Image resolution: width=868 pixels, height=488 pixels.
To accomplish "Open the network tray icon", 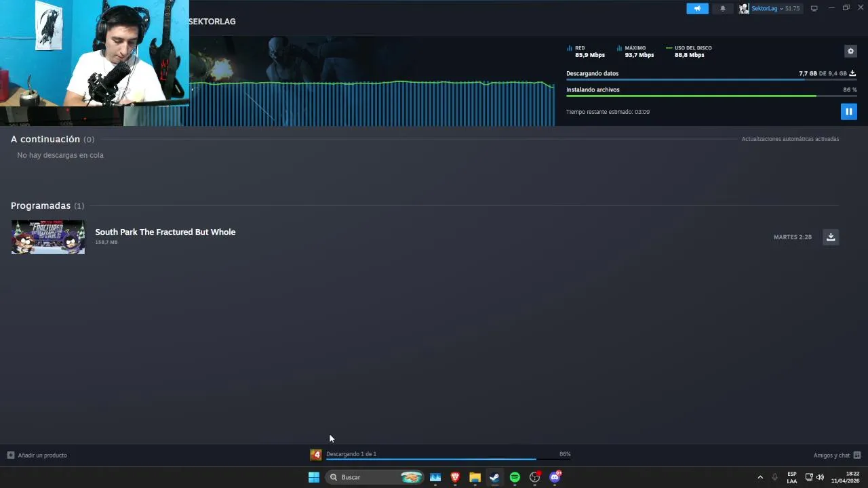I will pyautogui.click(x=809, y=477).
